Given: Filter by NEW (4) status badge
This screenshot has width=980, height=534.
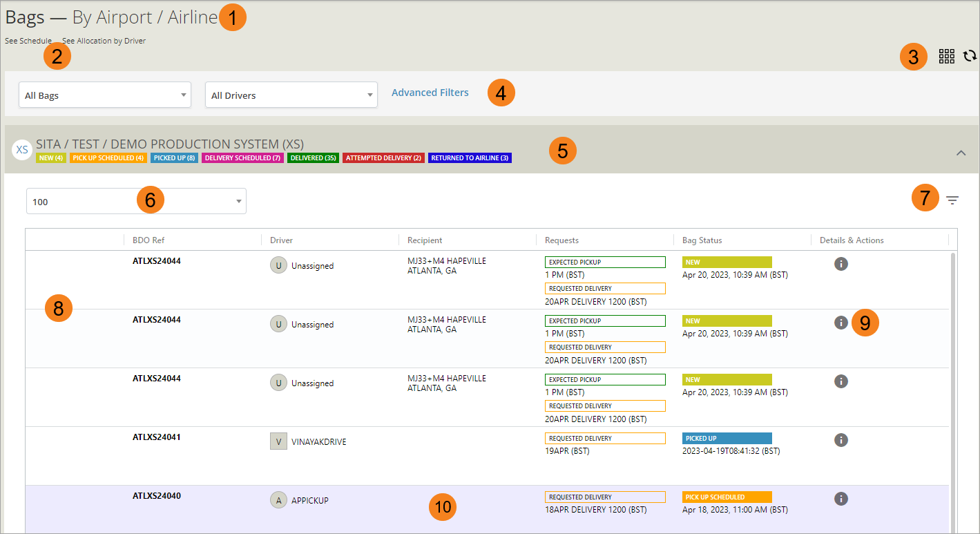Looking at the screenshot, I should coord(51,158).
